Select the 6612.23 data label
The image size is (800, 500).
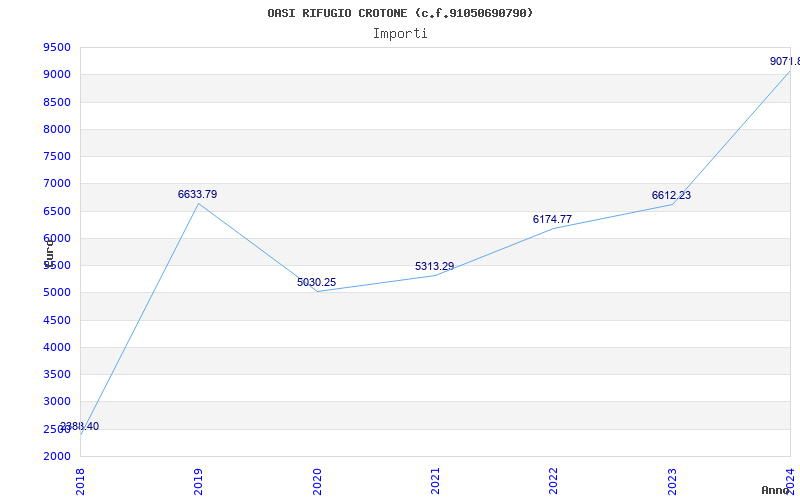(671, 195)
